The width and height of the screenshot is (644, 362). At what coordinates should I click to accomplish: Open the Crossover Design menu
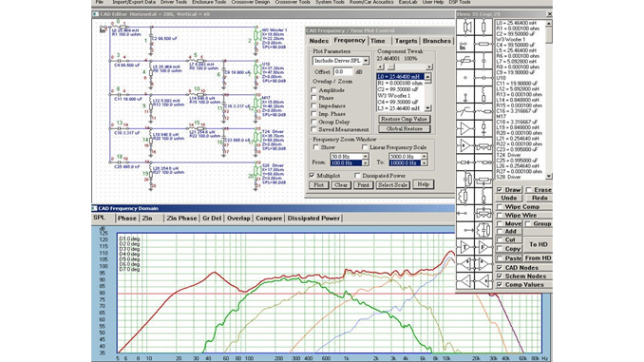(250, 2)
